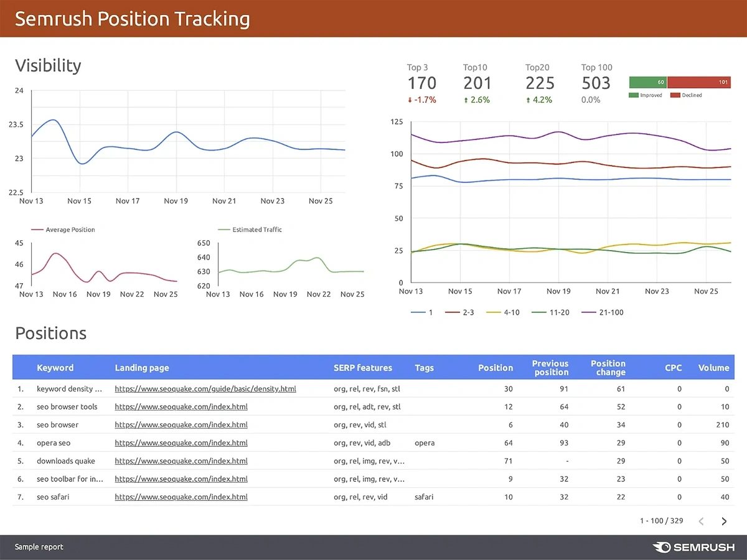
Task: Sort table by Landing page column header
Action: coord(142,368)
